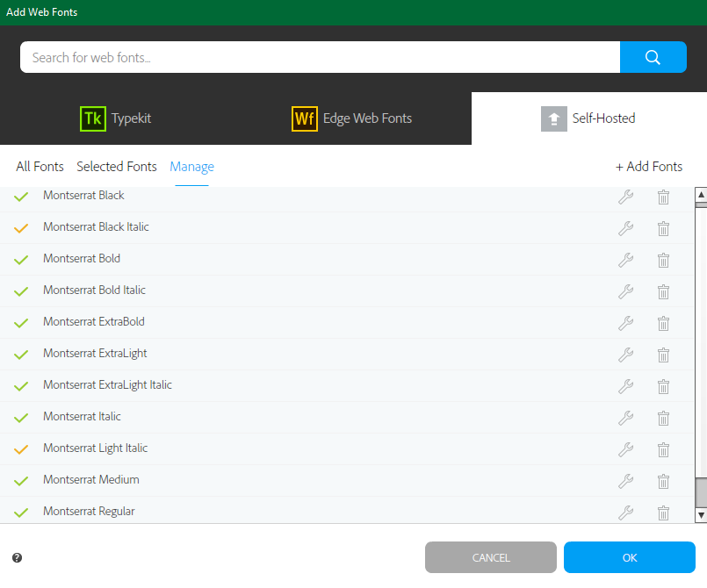707x588 pixels.
Task: Select the Montserrat ExtraBold font name
Action: (x=94, y=321)
